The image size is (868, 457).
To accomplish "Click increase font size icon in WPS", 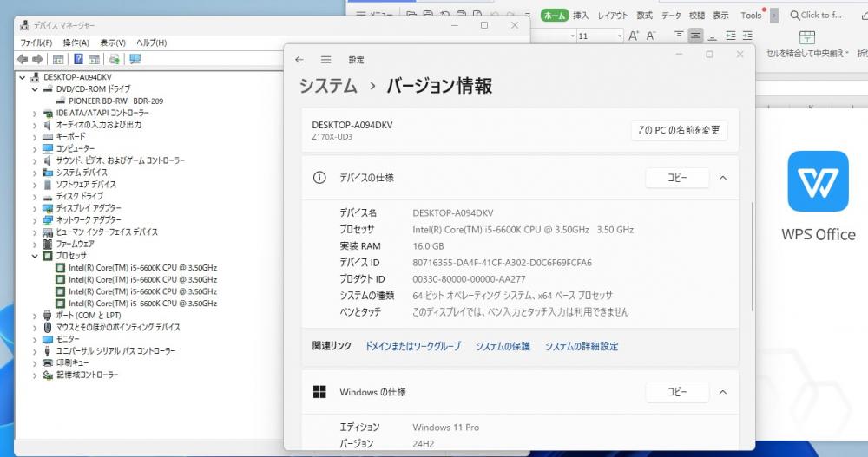I will point(634,36).
